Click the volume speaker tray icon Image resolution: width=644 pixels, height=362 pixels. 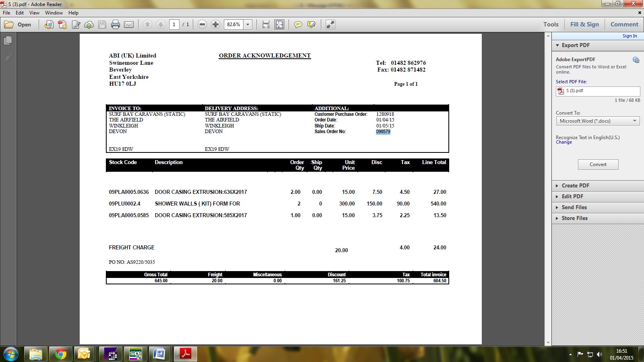pos(599,354)
